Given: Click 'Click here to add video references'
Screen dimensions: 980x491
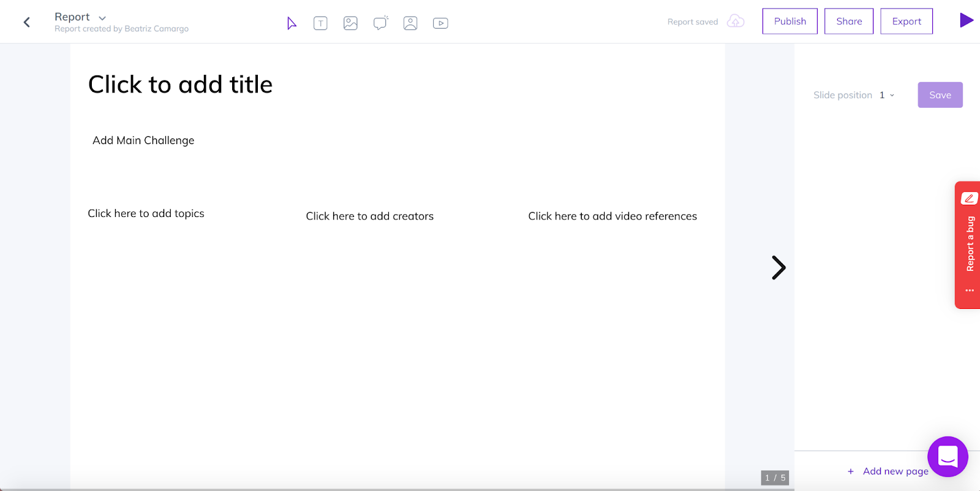Looking at the screenshot, I should tap(612, 216).
